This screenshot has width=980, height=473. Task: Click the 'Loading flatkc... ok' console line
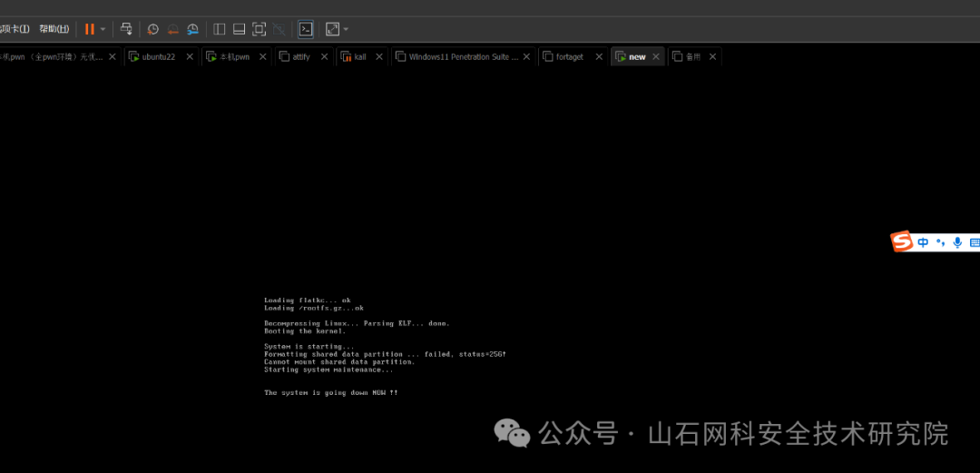pos(308,301)
